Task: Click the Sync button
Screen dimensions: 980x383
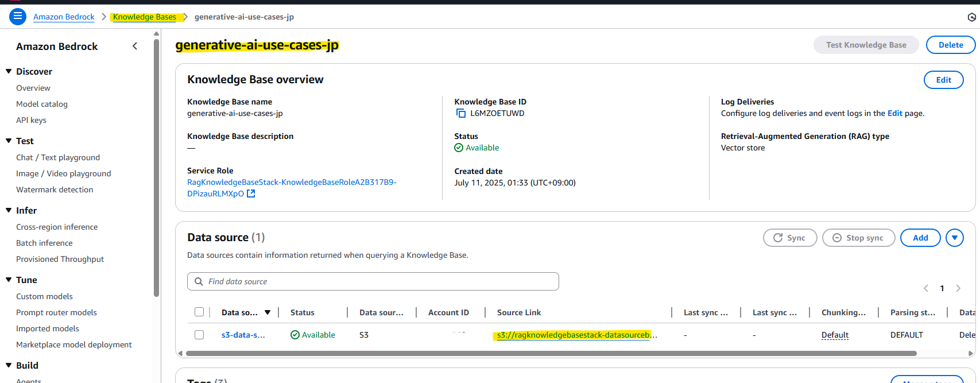Action: [790, 238]
